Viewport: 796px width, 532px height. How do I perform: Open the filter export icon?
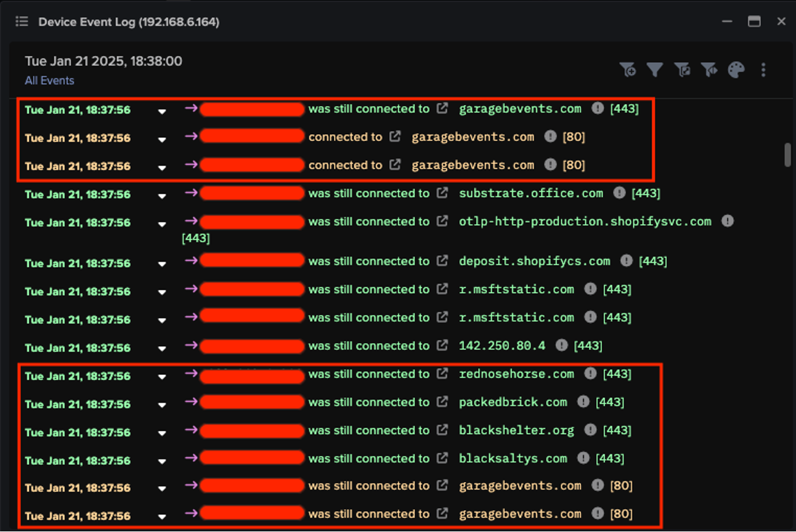(x=681, y=70)
